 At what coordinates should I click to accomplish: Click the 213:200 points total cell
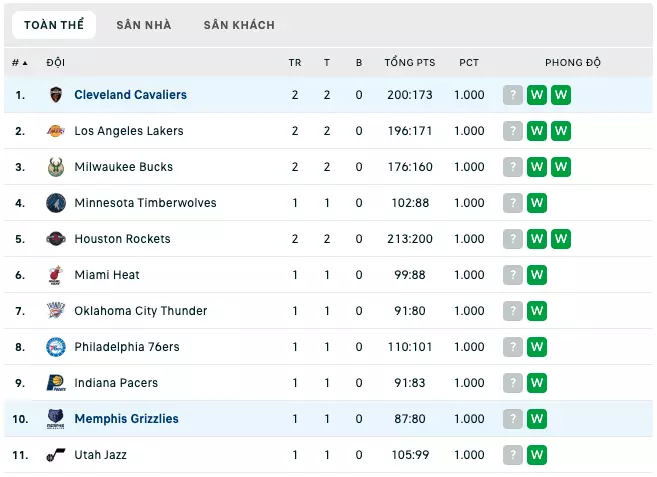(x=410, y=239)
